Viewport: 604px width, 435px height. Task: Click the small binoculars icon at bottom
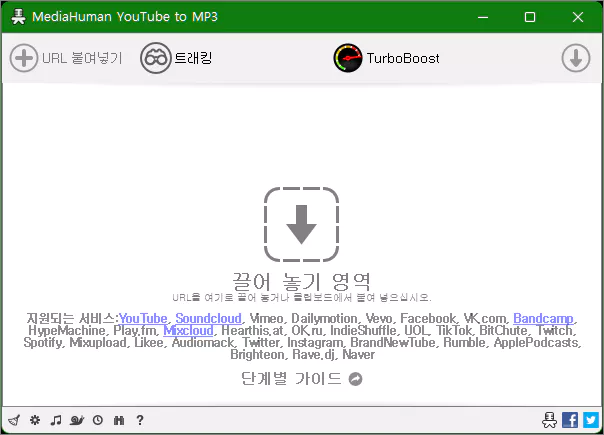click(x=119, y=420)
